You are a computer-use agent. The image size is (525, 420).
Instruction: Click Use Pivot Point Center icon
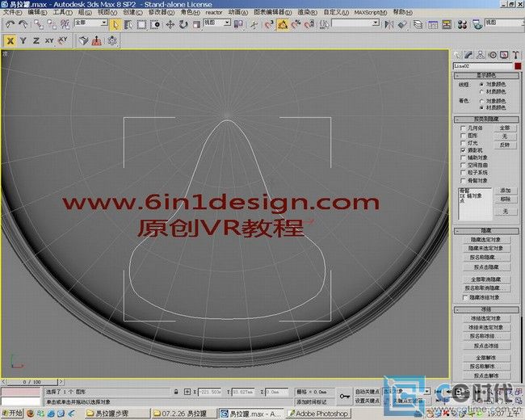(x=238, y=24)
